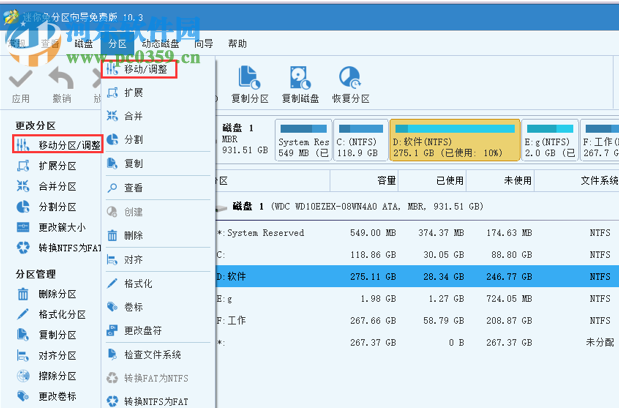Click the 磁盘 1 MBR disk label
The height and width of the screenshot is (408, 619).
tap(245, 139)
